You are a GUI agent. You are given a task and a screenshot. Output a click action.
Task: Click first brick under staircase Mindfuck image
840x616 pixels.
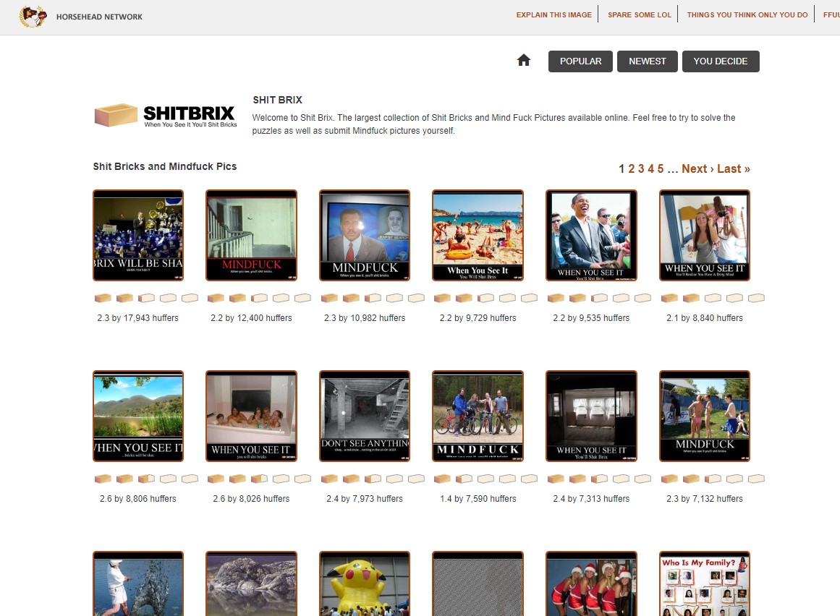click(216, 298)
